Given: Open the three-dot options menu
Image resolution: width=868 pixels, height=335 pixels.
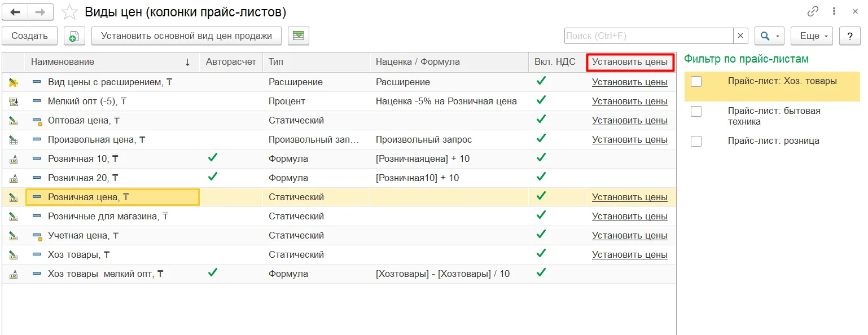Looking at the screenshot, I should 834,11.
